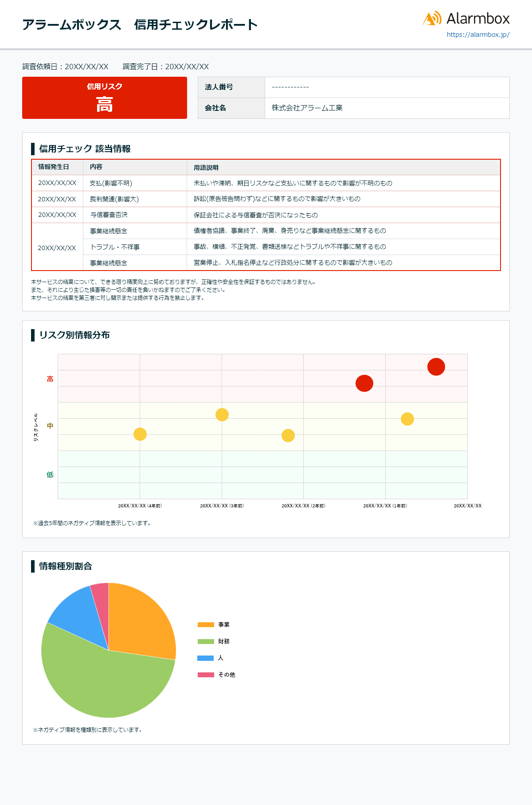Click the green 財務 legend swatch
Screen dimensions: 532x805
[x=206, y=642]
